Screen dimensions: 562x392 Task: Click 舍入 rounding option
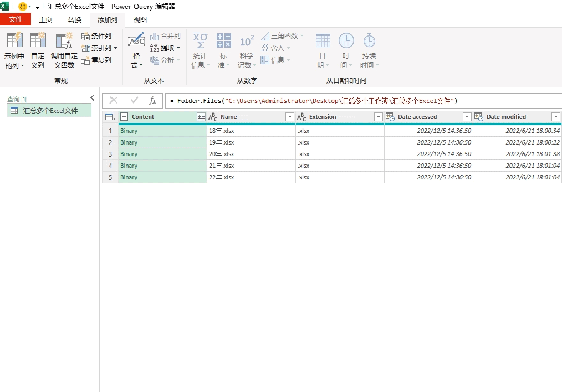[x=275, y=48]
